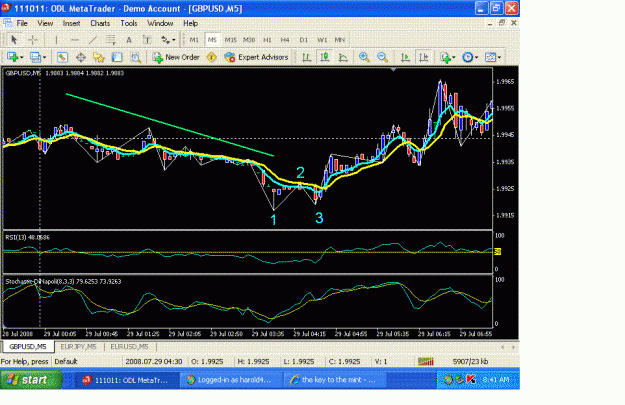
Task: Switch to the EURJPY,M5 chart tab
Action: 79,347
